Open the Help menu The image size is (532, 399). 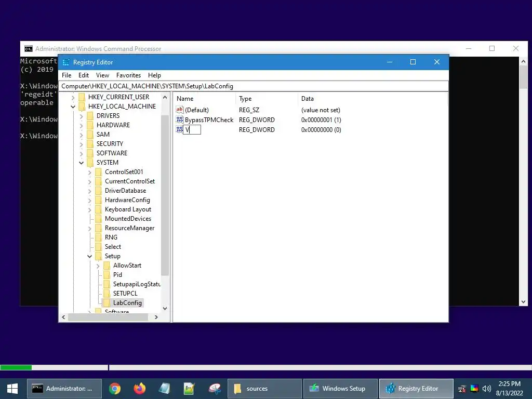pyautogui.click(x=154, y=75)
